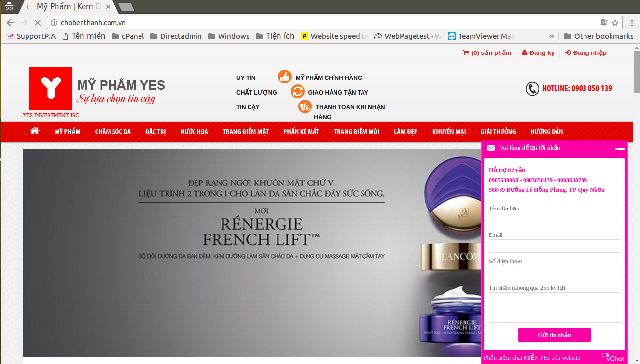This screenshot has height=364, width=640.
Task: Open the cPanel bookmarks folder
Action: tap(128, 36)
